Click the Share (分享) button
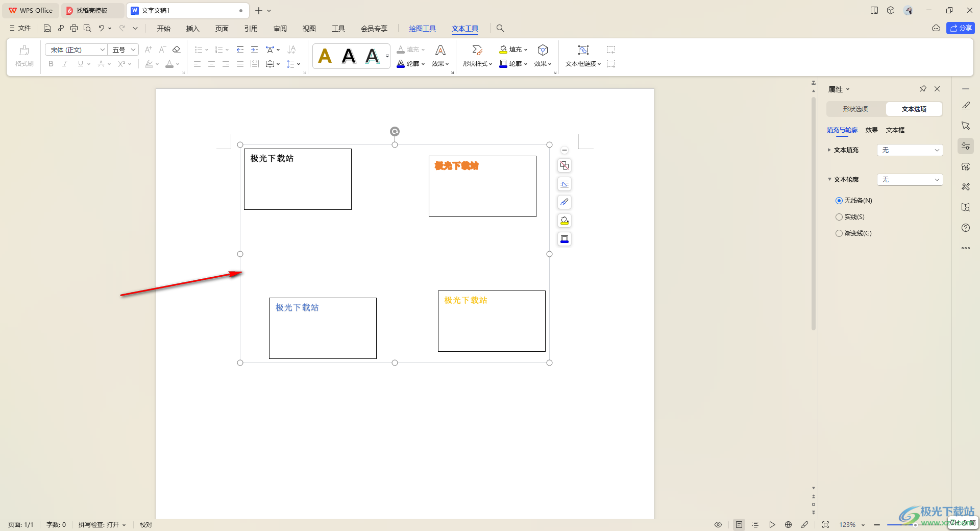The width and height of the screenshot is (980, 531). 960,28
